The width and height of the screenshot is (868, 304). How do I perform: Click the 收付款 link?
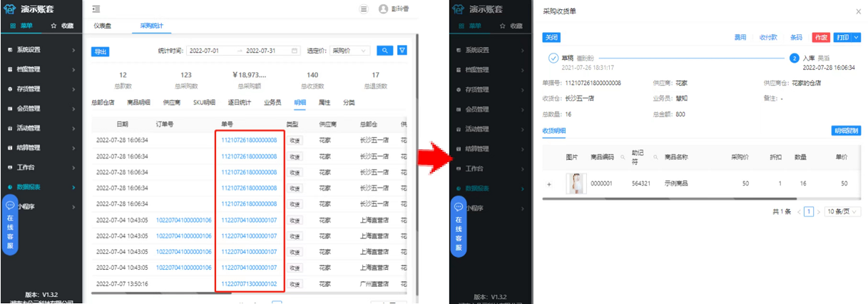(x=767, y=37)
